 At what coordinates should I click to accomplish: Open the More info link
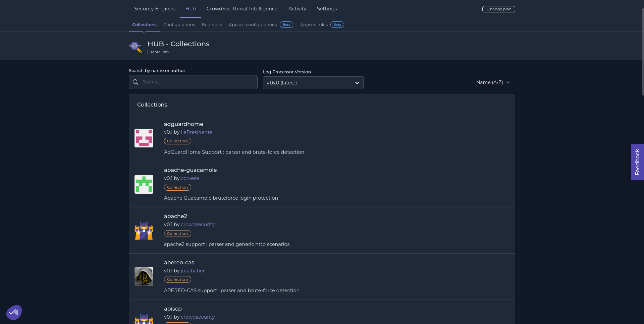pyautogui.click(x=159, y=52)
